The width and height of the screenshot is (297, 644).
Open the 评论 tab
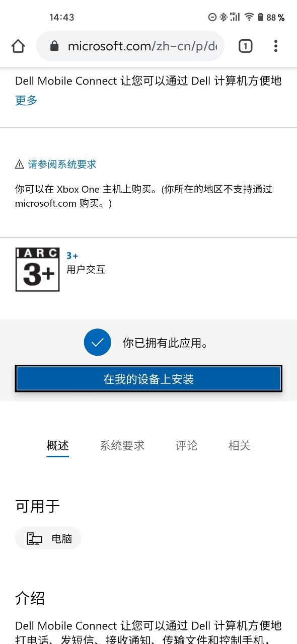[186, 446]
